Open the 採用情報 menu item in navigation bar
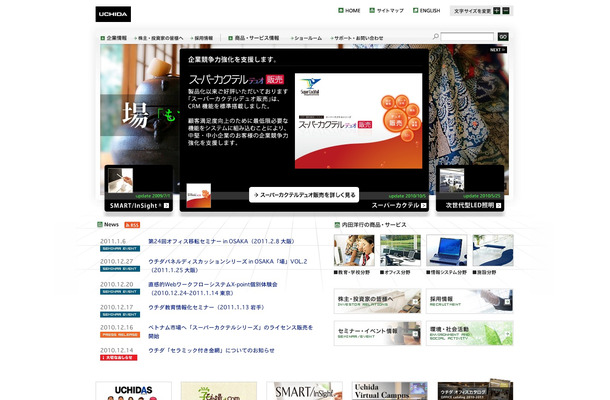 (202, 38)
